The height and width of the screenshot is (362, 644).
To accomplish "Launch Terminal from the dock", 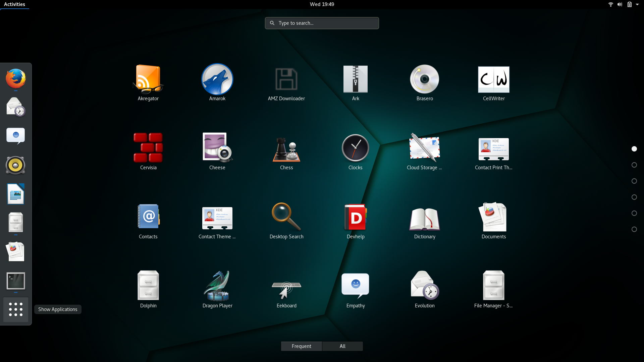I will 16,281.
